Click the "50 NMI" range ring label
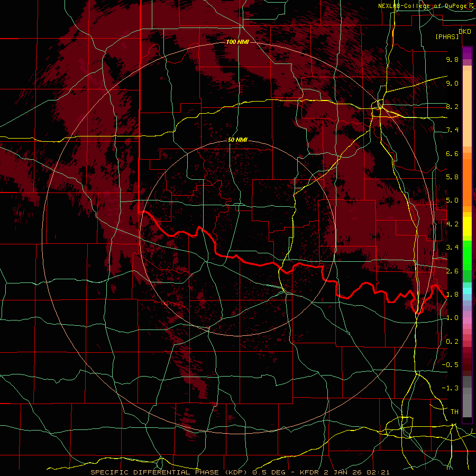Viewport: 476px width, 476px height. pyautogui.click(x=237, y=140)
